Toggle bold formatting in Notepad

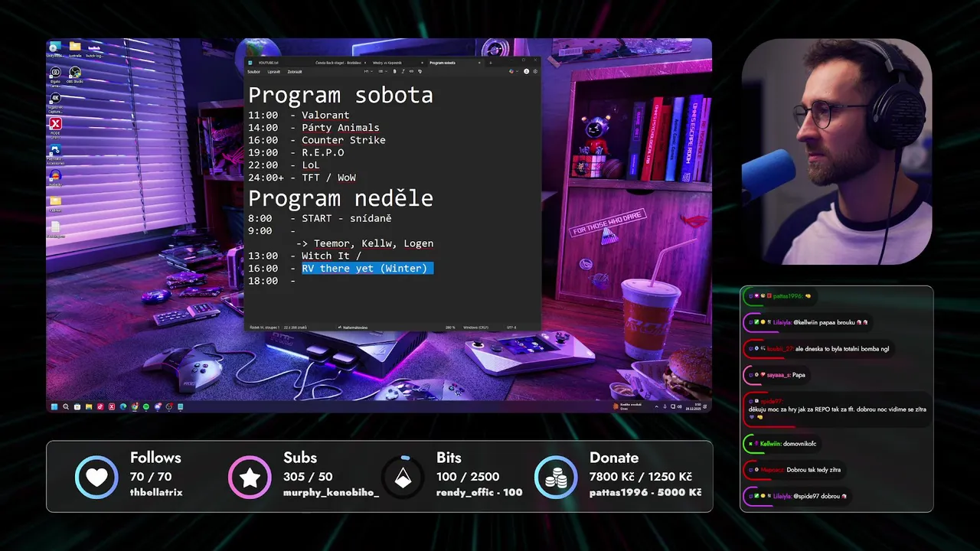(x=395, y=71)
